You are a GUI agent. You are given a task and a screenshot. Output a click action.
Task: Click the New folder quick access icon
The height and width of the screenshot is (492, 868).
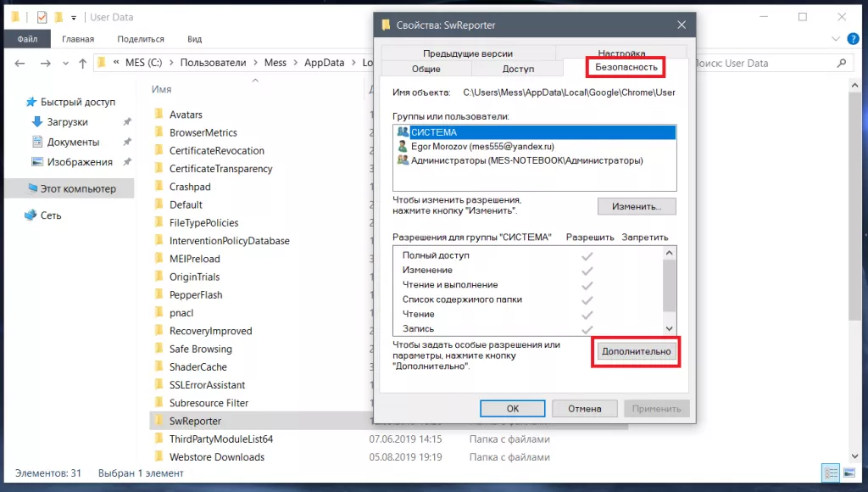[58, 17]
